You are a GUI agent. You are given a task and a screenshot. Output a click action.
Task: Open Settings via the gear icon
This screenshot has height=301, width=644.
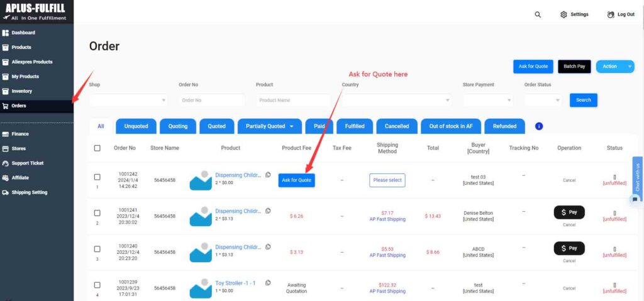point(563,14)
